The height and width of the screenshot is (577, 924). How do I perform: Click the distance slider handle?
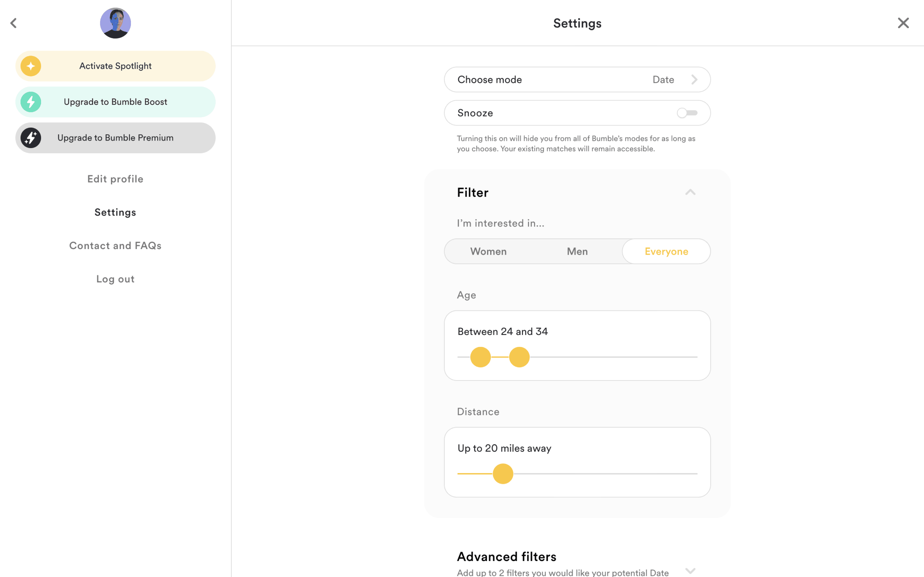pyautogui.click(x=503, y=473)
